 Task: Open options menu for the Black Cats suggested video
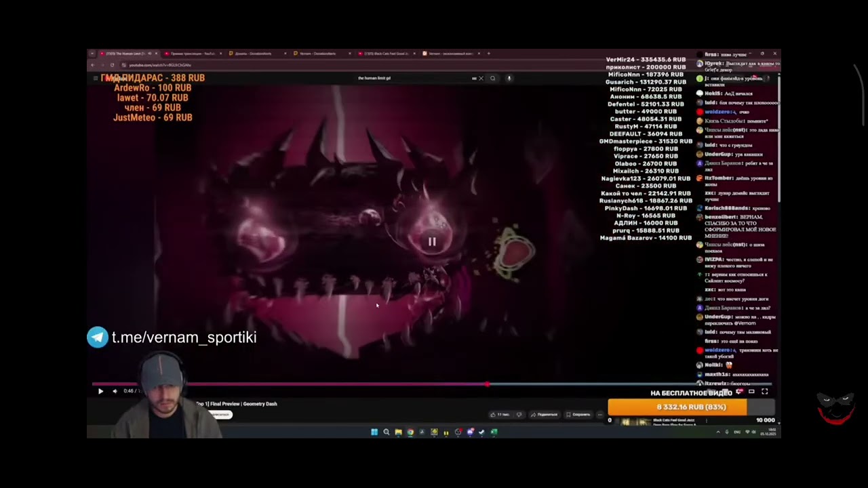click(706, 421)
